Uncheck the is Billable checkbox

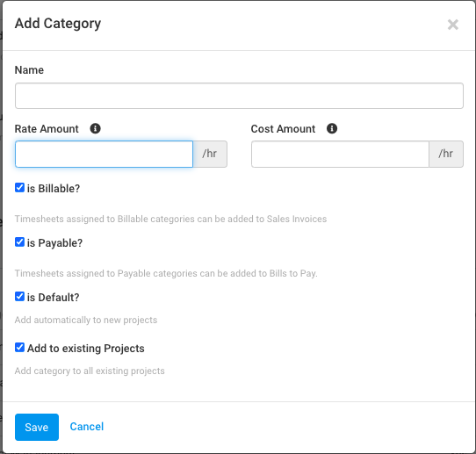[19, 188]
